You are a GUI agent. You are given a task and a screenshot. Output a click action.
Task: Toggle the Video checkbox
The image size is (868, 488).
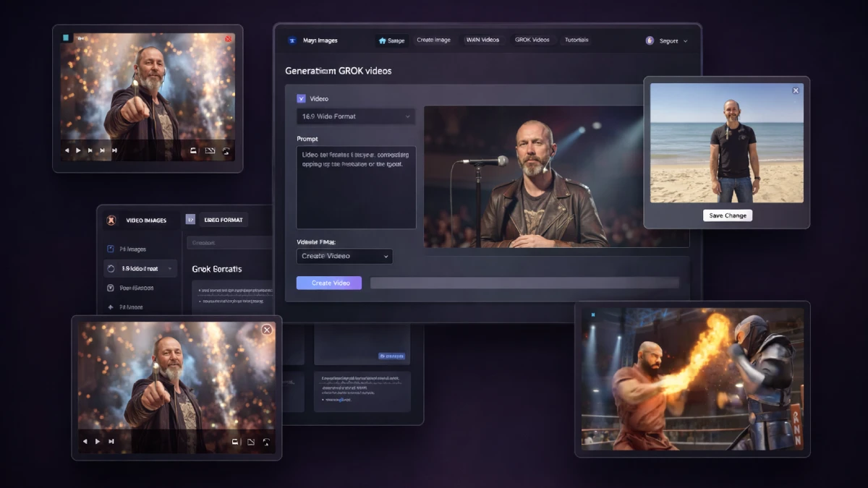(x=301, y=98)
